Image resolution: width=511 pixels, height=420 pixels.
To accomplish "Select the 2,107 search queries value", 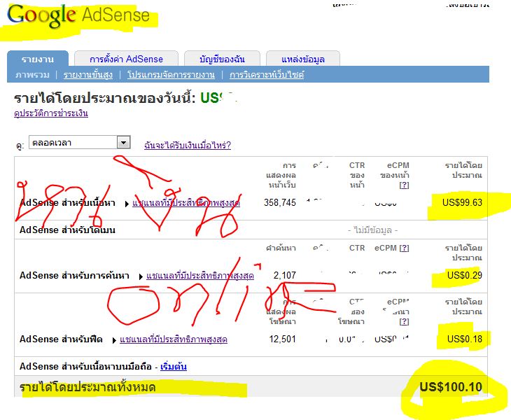I will coord(285,275).
